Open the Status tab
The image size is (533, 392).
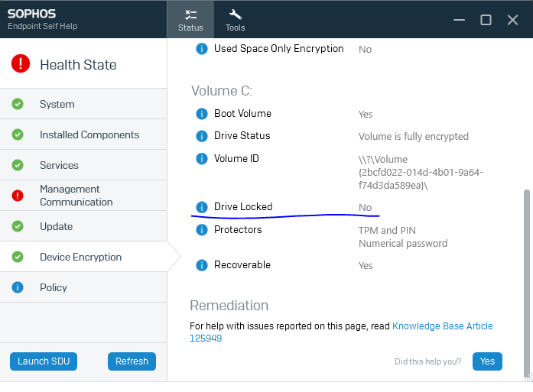click(190, 19)
